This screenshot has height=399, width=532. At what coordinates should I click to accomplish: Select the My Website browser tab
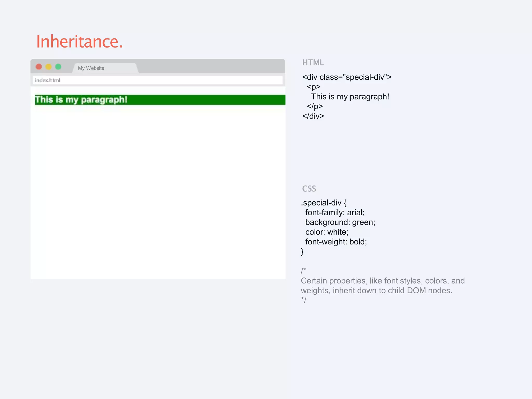(x=105, y=68)
